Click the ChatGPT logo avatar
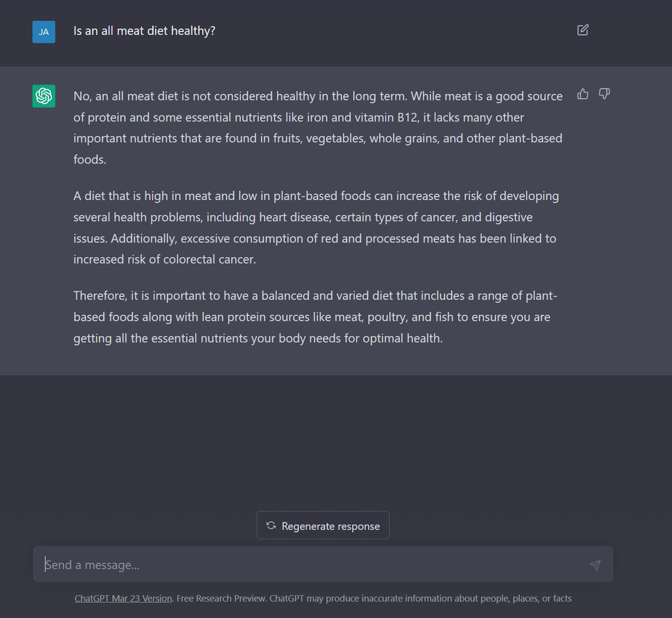The width and height of the screenshot is (672, 618). pyautogui.click(x=44, y=96)
